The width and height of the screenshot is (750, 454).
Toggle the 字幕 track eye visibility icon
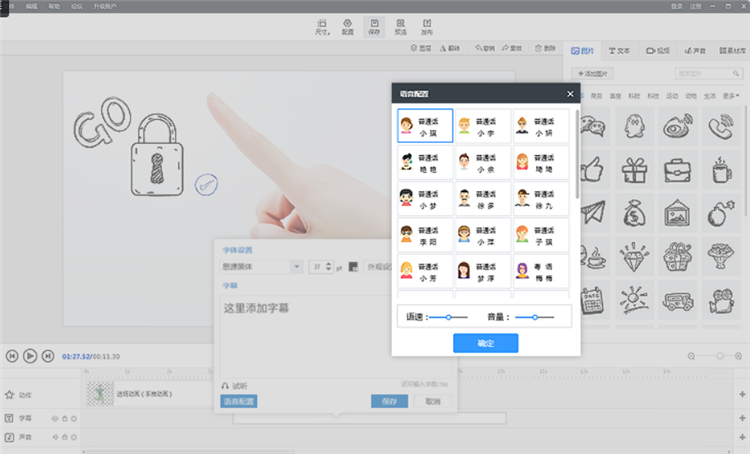[55, 419]
